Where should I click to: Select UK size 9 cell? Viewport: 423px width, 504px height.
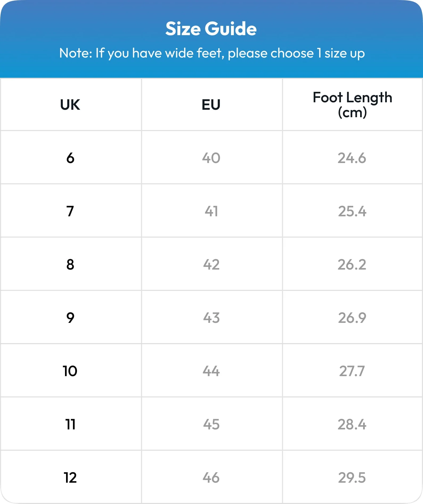[x=70, y=318]
